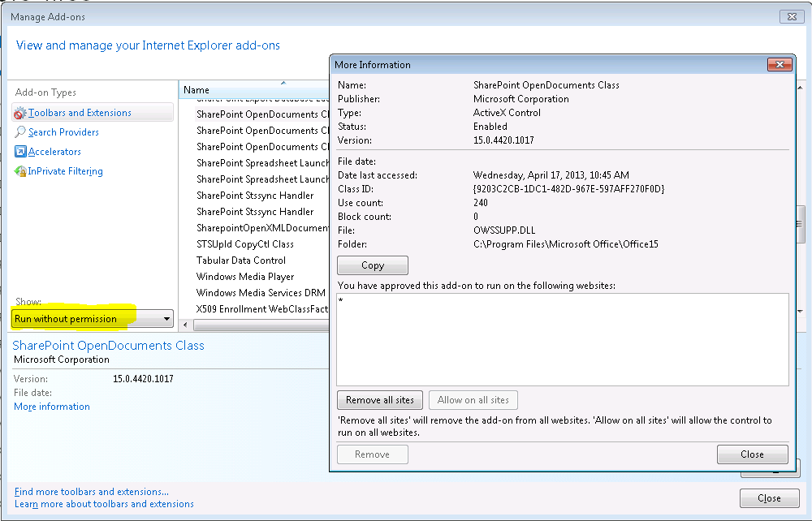The image size is (812, 521).
Task: Click the C:\Program Files folder path value
Action: pyautogui.click(x=565, y=244)
